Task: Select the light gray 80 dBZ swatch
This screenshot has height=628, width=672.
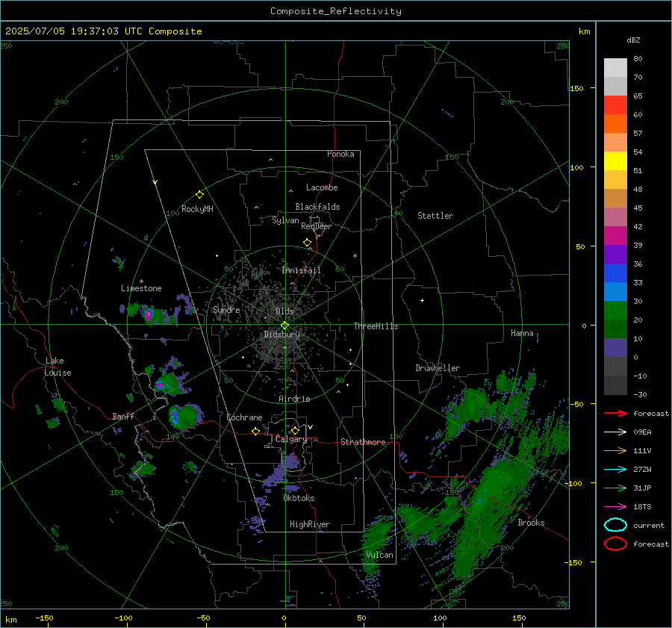Action: [x=615, y=67]
